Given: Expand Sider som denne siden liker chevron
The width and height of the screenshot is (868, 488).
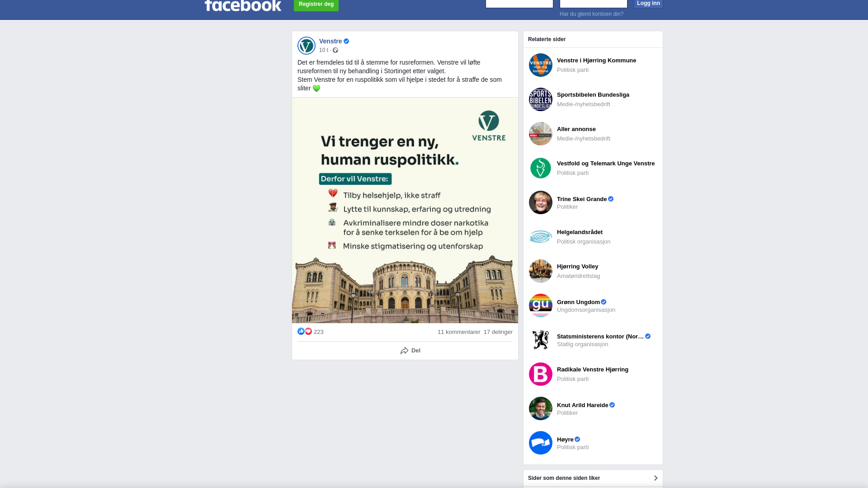Looking at the screenshot, I should [x=656, y=478].
